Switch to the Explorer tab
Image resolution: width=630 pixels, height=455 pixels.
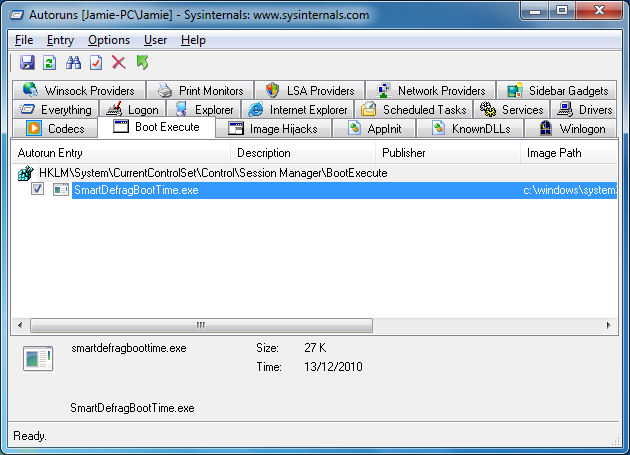tap(203, 109)
